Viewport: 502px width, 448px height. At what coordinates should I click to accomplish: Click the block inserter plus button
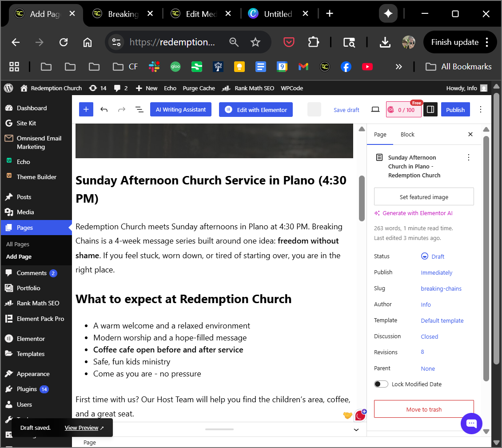pos(86,110)
